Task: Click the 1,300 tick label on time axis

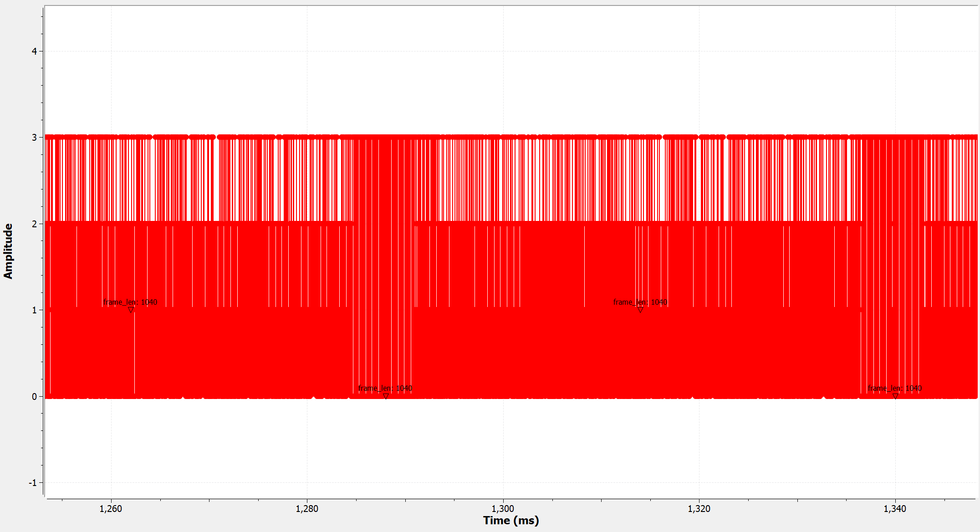Action: point(503,509)
